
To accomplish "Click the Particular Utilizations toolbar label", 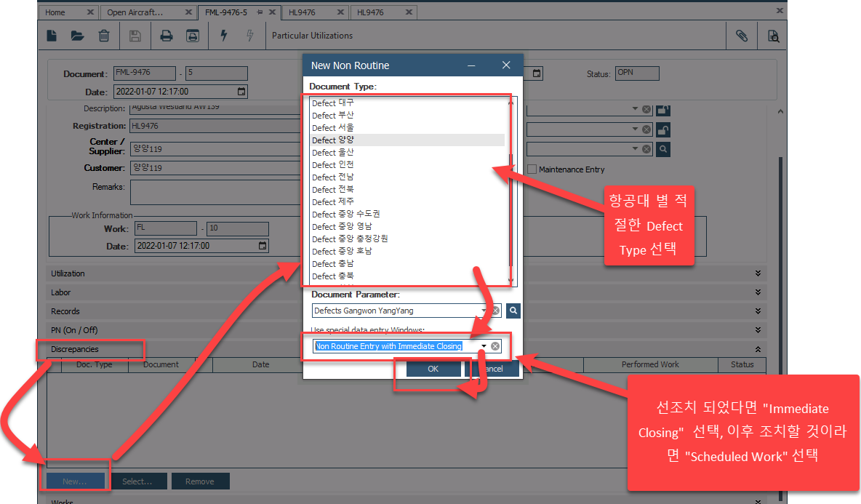I will pyautogui.click(x=312, y=36).
